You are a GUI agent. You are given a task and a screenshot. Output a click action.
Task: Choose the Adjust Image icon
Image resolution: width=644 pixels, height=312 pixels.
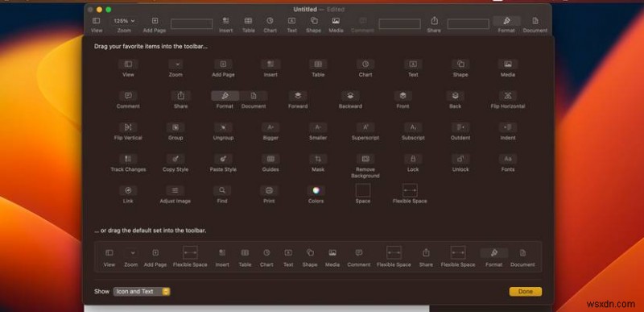[175, 191]
